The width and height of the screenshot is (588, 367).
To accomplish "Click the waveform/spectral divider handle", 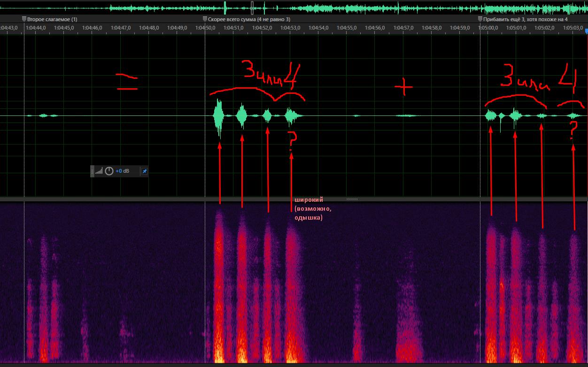I will [352, 199].
